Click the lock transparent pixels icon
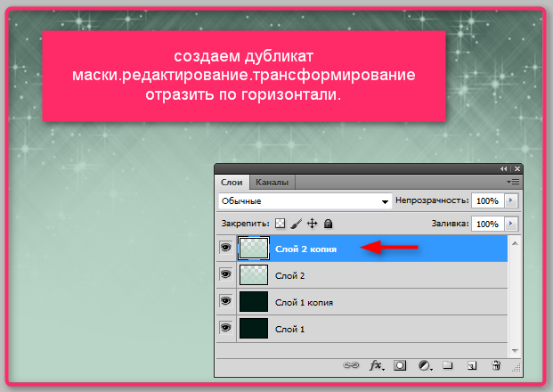Screen dimensions: 553x392 click(x=280, y=224)
